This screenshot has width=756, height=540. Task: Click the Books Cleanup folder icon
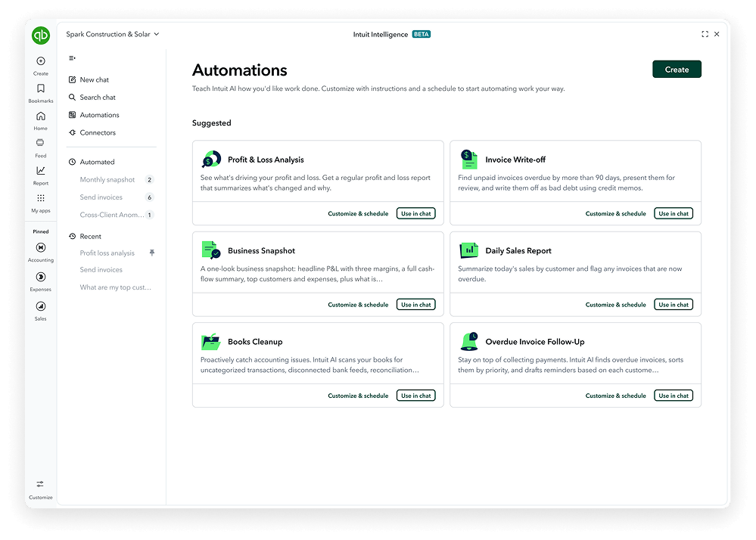point(210,342)
